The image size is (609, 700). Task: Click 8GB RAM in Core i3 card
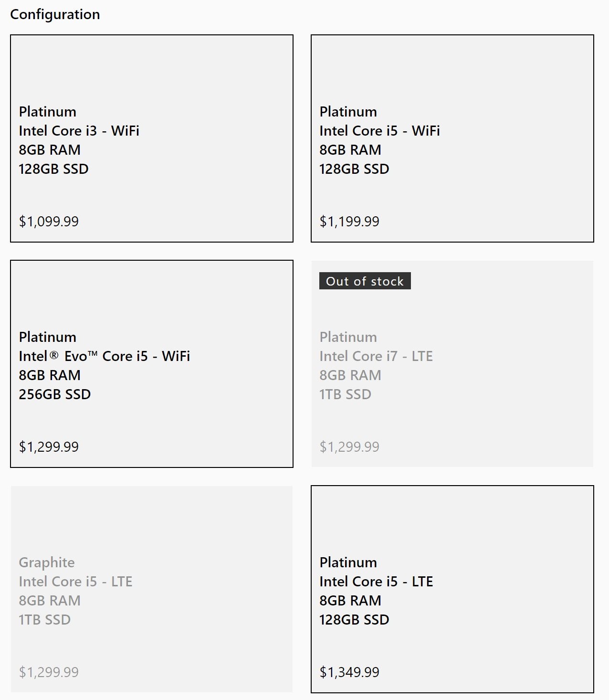(50, 150)
